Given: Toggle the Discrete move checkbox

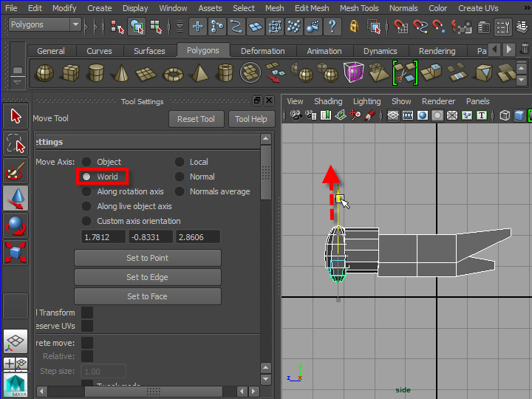Looking at the screenshot, I should coord(87,343).
